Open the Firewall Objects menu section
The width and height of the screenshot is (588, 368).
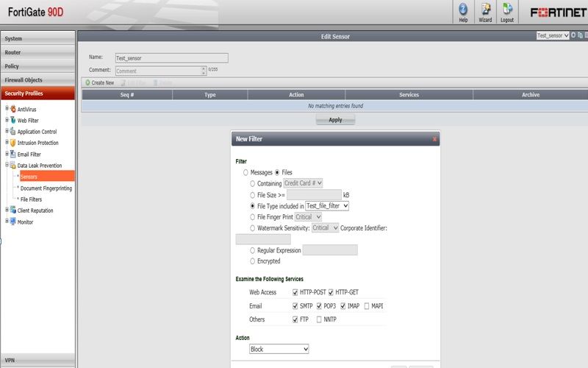(38, 79)
